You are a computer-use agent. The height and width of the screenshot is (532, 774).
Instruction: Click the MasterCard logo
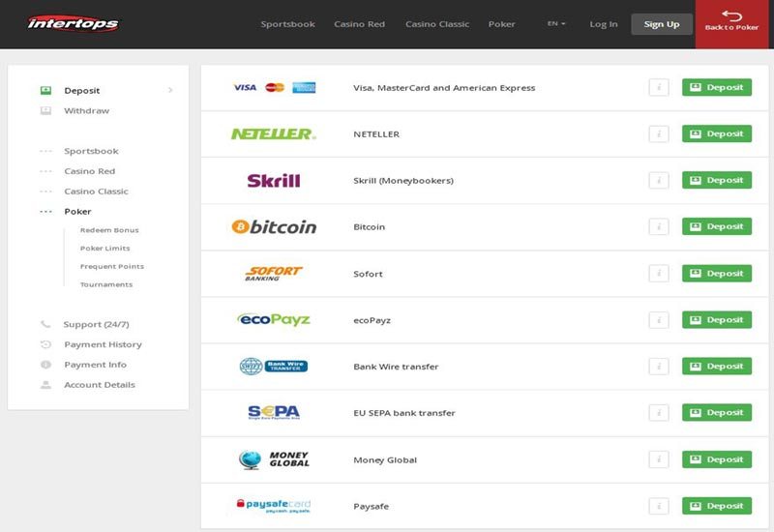point(275,88)
